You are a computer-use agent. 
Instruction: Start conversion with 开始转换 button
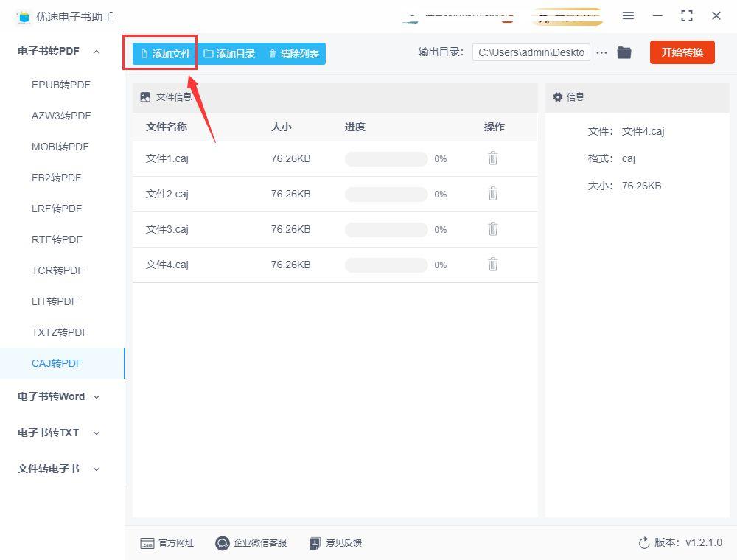682,52
